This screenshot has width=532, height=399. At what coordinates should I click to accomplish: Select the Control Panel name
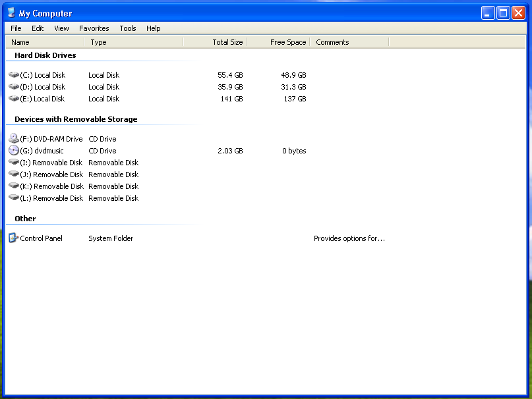(x=41, y=238)
